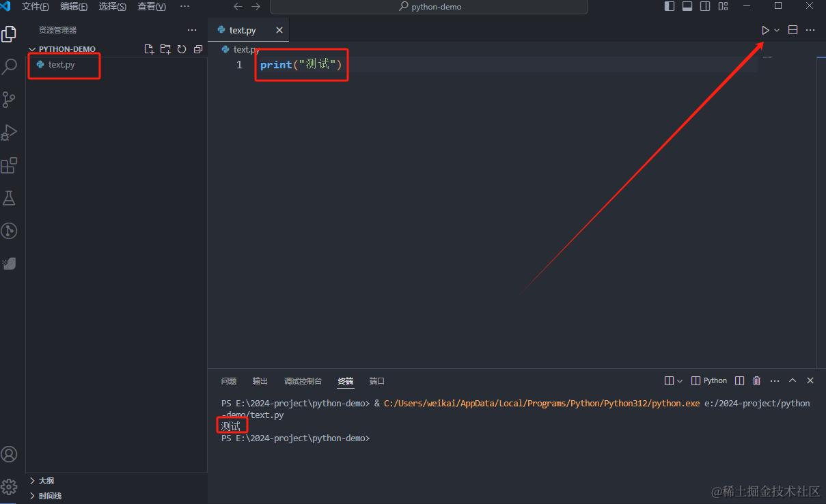Open the Extensions view

[x=9, y=165]
